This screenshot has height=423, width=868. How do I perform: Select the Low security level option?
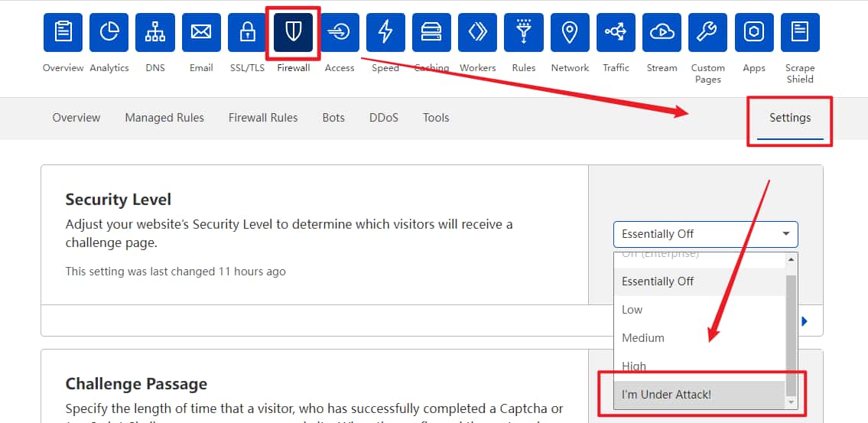700,310
